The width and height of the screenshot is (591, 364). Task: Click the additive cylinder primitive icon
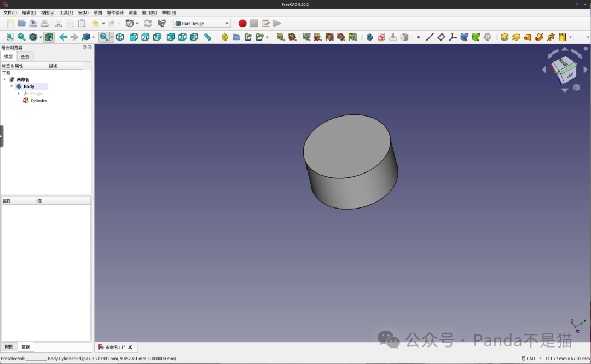(562, 37)
